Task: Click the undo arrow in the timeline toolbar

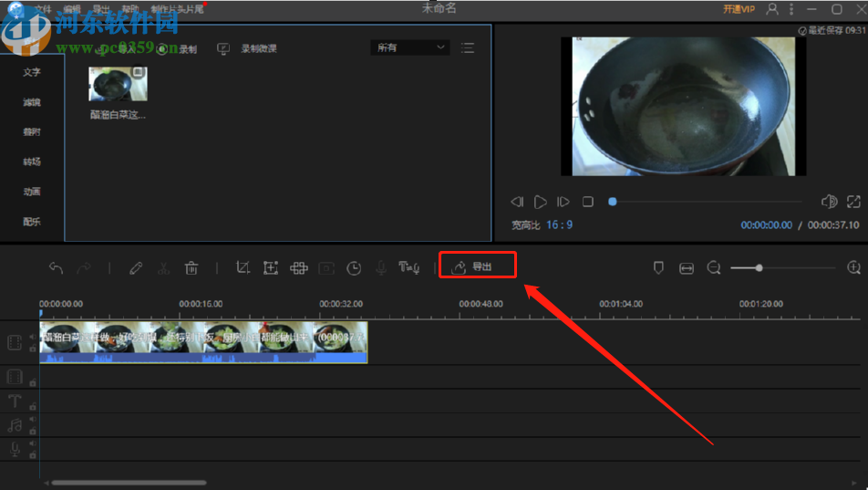Action: point(56,267)
